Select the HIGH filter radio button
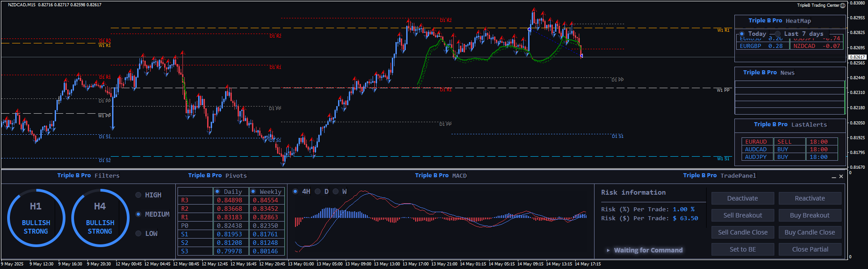The width and height of the screenshot is (868, 269). 139,195
